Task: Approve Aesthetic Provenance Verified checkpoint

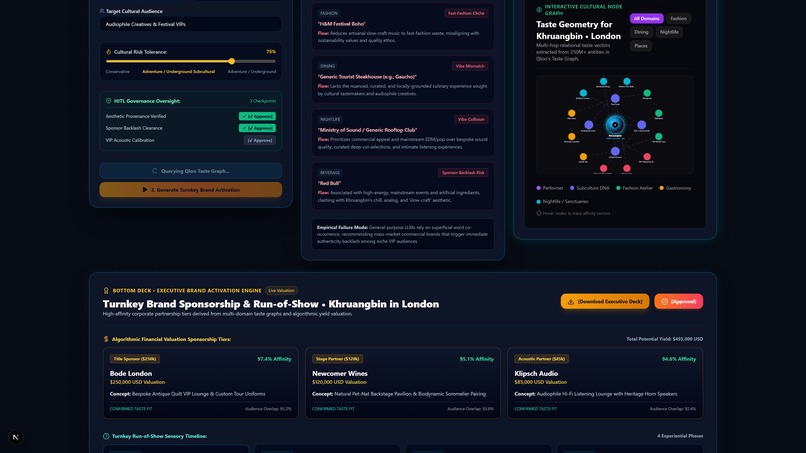Action: coord(257,116)
